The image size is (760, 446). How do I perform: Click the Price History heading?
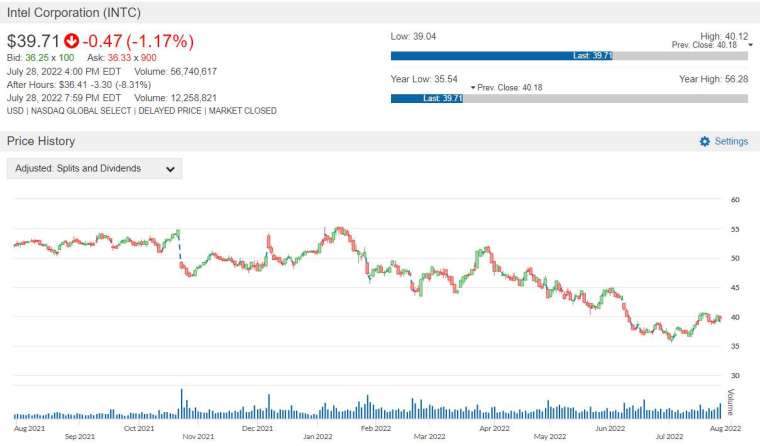coord(41,141)
